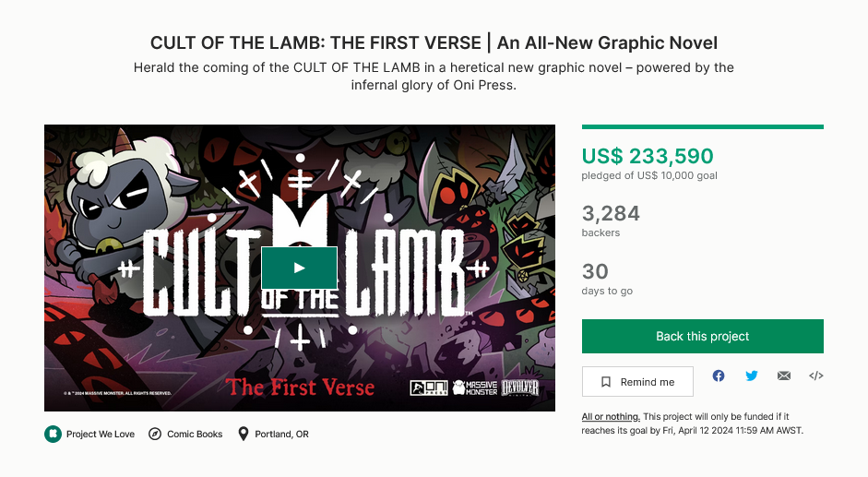The image size is (868, 477).
Task: Back this project
Action: pos(703,336)
